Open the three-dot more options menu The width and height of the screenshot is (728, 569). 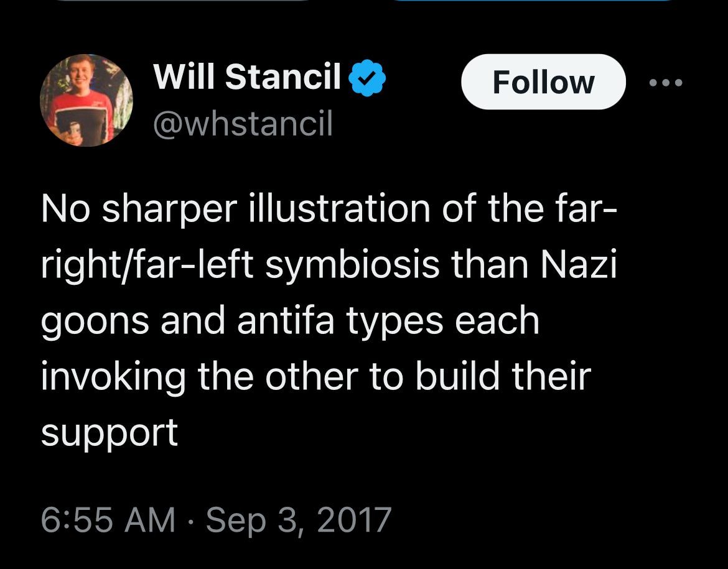point(665,82)
